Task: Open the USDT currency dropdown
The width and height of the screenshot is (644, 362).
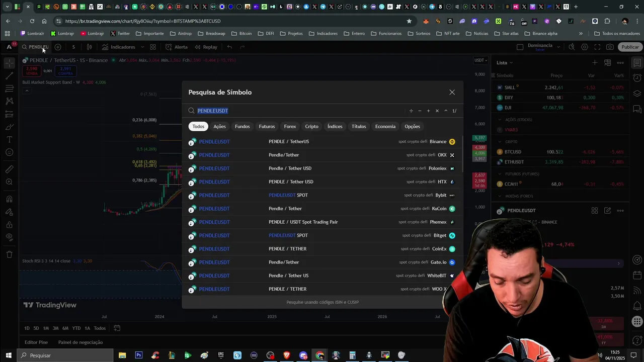Action: pos(480,60)
